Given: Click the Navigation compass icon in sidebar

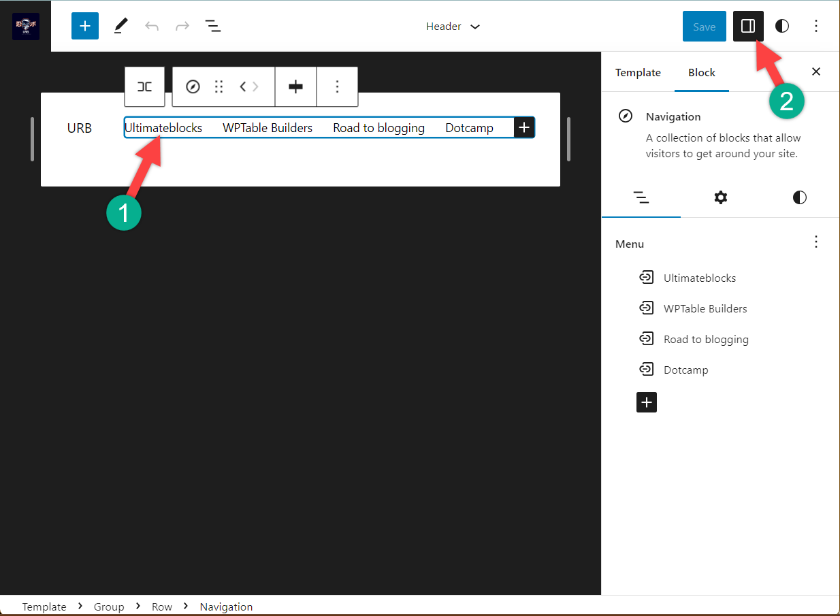Looking at the screenshot, I should coord(626,116).
